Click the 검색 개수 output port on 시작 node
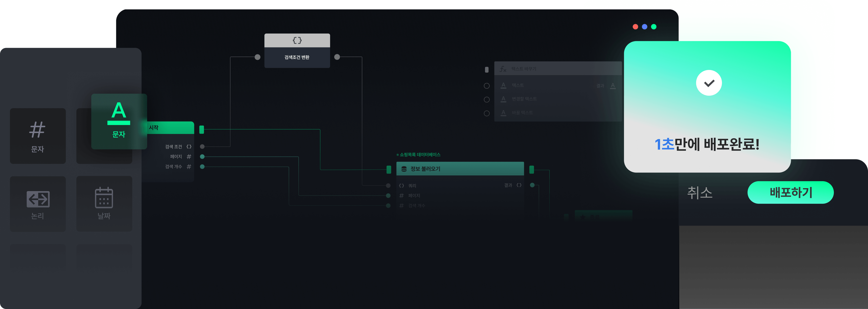This screenshot has height=309, width=868. coord(202,167)
